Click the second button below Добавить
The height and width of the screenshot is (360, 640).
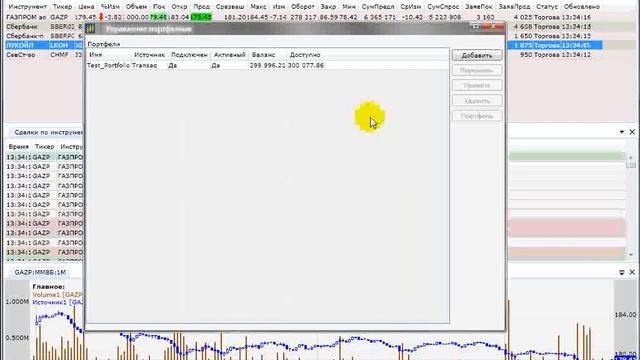[x=477, y=86]
